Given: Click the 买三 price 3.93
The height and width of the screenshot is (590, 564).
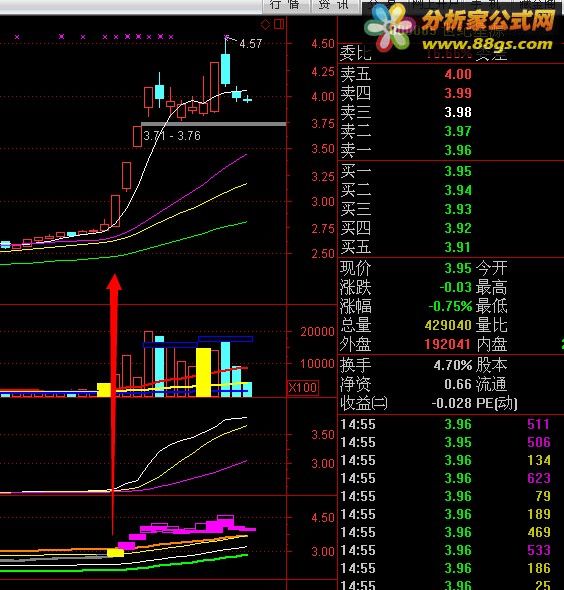Looking at the screenshot, I should tap(458, 209).
